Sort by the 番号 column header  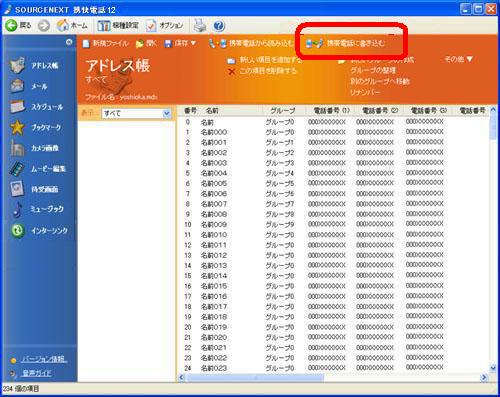190,111
